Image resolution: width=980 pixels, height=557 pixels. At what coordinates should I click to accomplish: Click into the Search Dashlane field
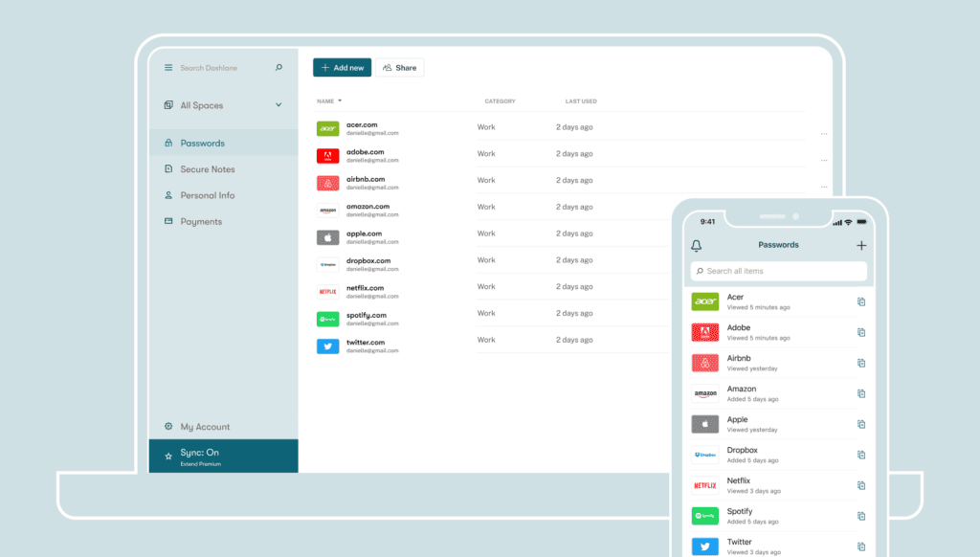point(209,68)
